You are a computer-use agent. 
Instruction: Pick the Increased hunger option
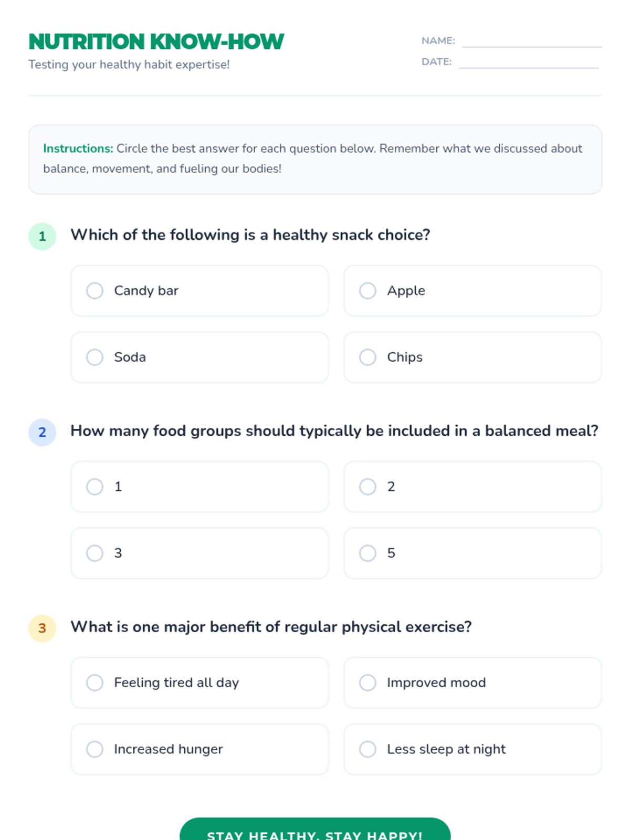(x=94, y=749)
